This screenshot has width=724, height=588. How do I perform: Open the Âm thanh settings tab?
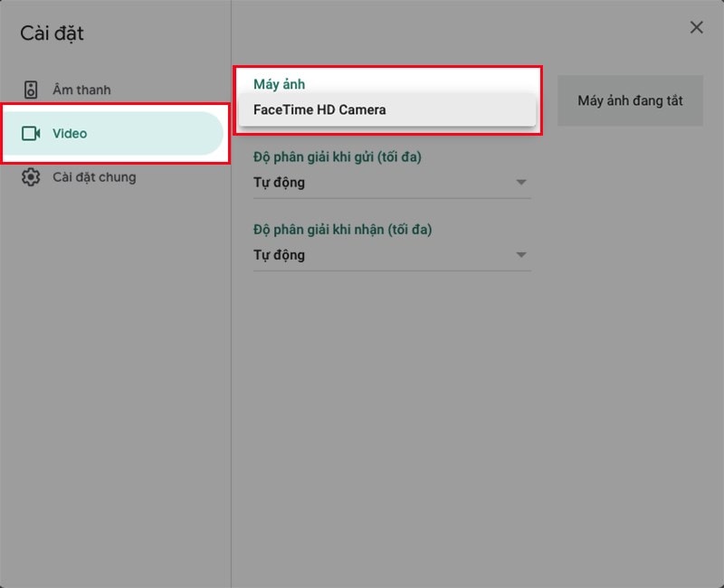(81, 90)
